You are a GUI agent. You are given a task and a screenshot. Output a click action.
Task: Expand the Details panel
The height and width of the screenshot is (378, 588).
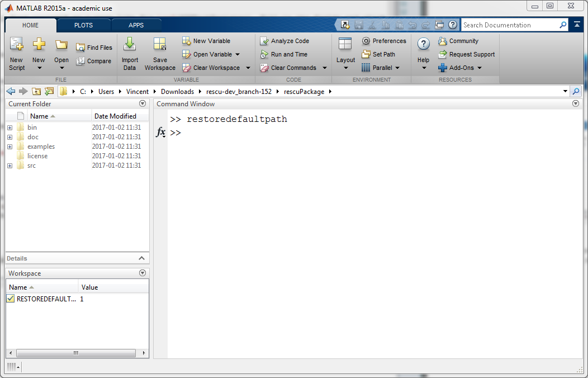[141, 258]
